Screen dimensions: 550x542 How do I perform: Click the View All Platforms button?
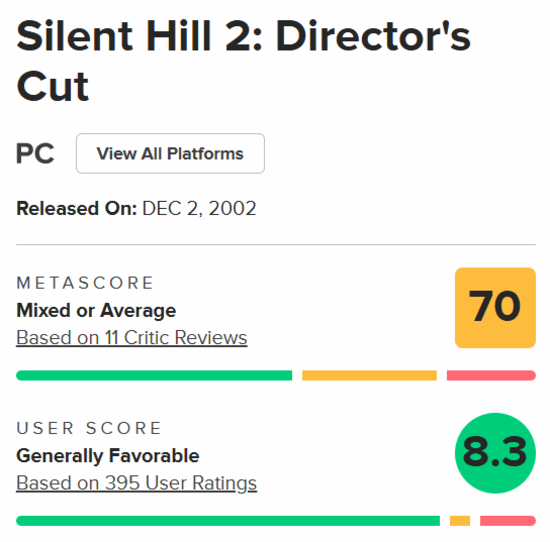(170, 153)
